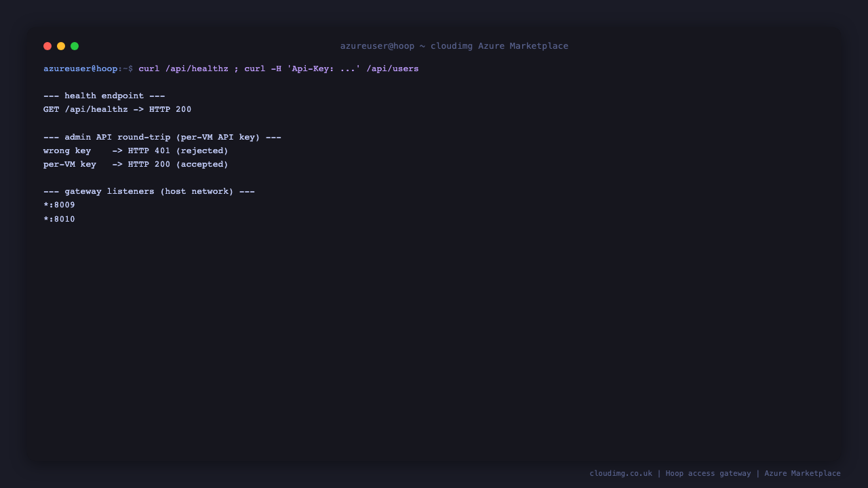Screen dimensions: 868x488
Task: Click the '--- gateway listeners (host network) ---' heading
Action: tap(149, 191)
